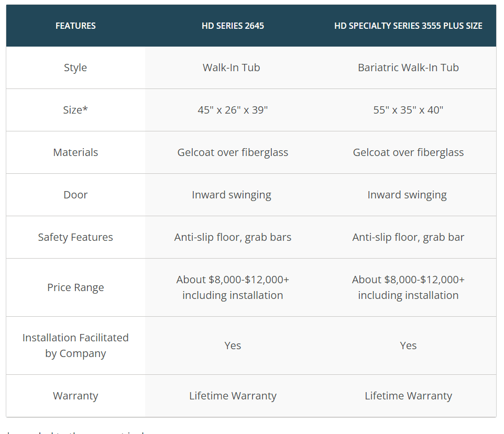Click the 'Walk-In Tub' cell
Viewport: 504px width, 434px height.
[x=232, y=68]
